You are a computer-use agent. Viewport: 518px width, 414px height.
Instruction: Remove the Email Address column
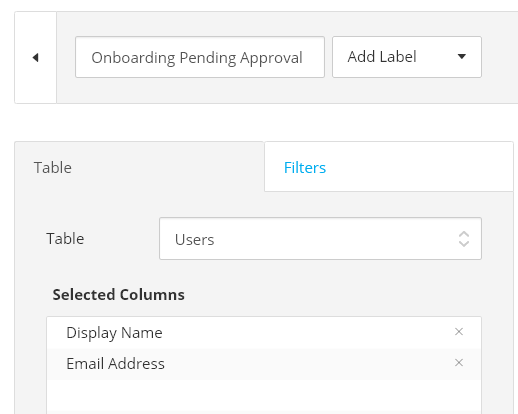coord(459,363)
